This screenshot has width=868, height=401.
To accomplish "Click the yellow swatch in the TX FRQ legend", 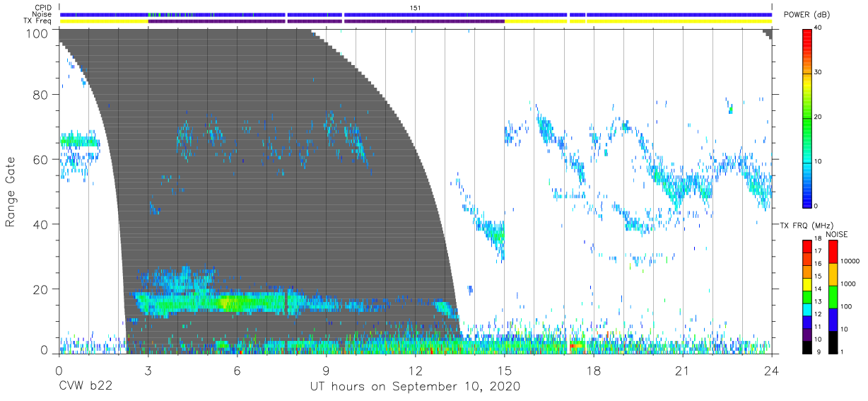I will (807, 284).
